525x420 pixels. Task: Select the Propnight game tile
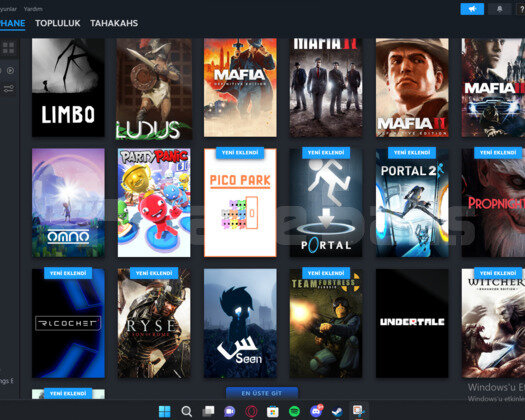pyautogui.click(x=493, y=203)
